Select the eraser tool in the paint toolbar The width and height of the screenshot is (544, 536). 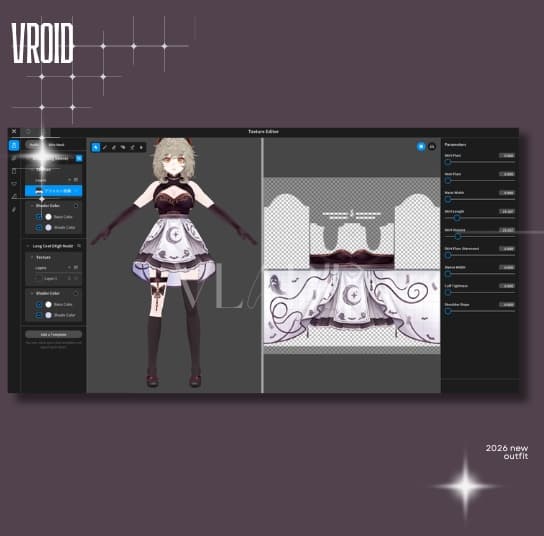[x=114, y=147]
